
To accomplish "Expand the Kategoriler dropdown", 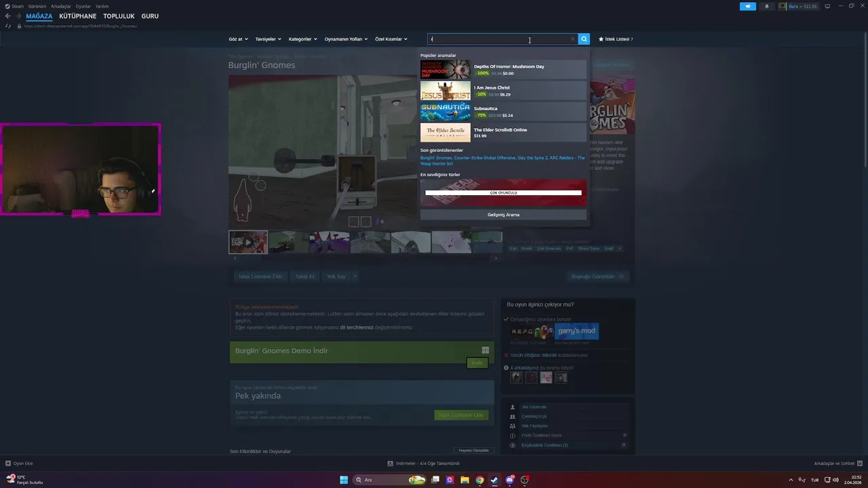I will 302,39.
